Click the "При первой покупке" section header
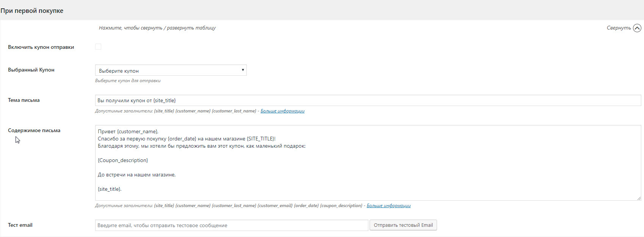 (32, 11)
